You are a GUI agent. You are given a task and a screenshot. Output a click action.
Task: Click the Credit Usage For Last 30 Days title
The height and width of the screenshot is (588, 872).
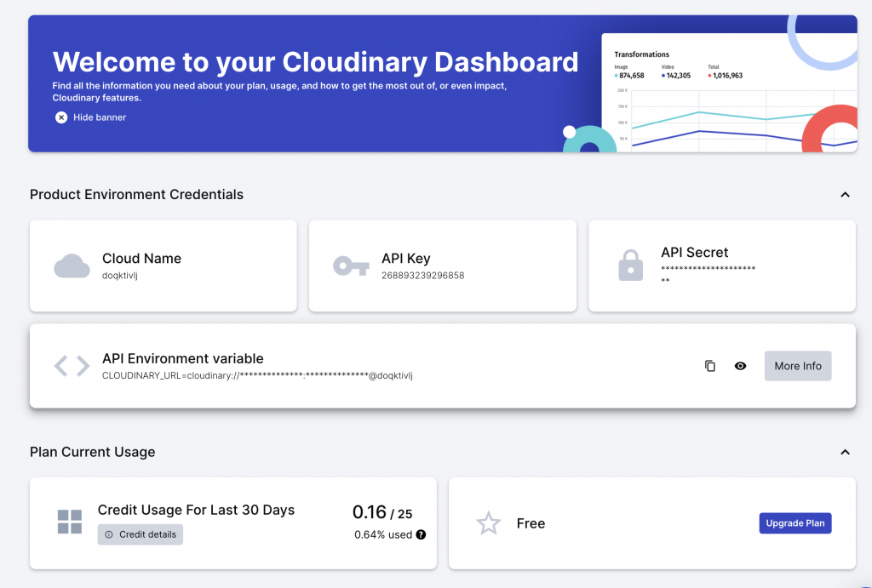point(196,510)
